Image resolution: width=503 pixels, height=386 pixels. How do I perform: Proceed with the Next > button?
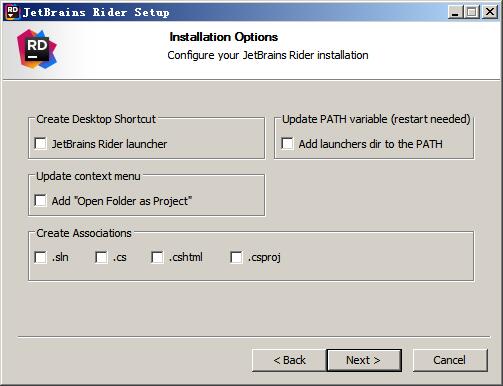point(364,360)
